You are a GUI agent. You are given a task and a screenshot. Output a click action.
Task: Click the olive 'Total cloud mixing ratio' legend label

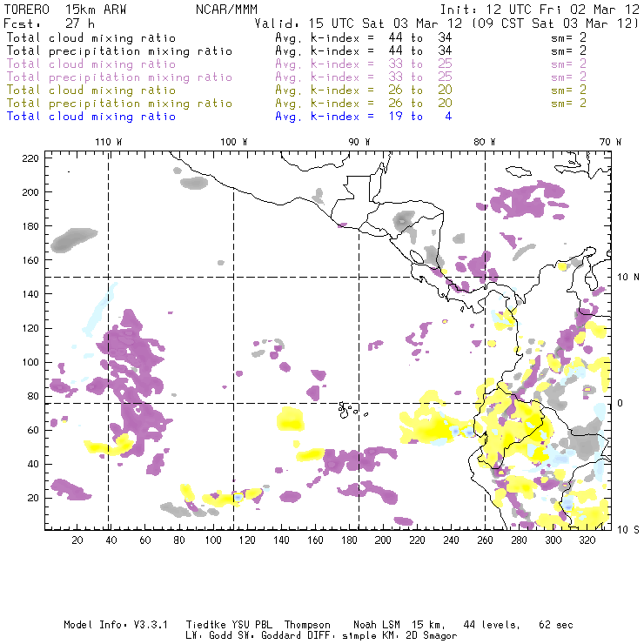[x=91, y=91]
